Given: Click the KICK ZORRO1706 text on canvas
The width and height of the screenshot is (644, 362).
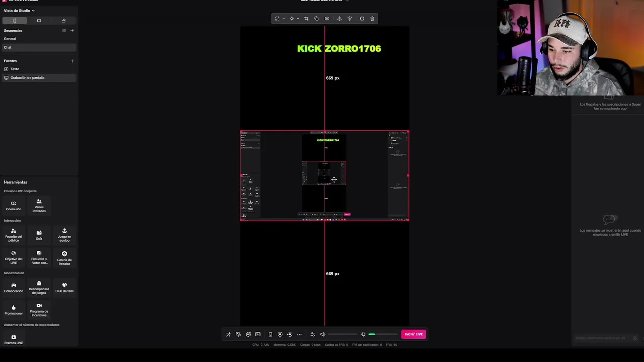Looking at the screenshot, I should [339, 49].
